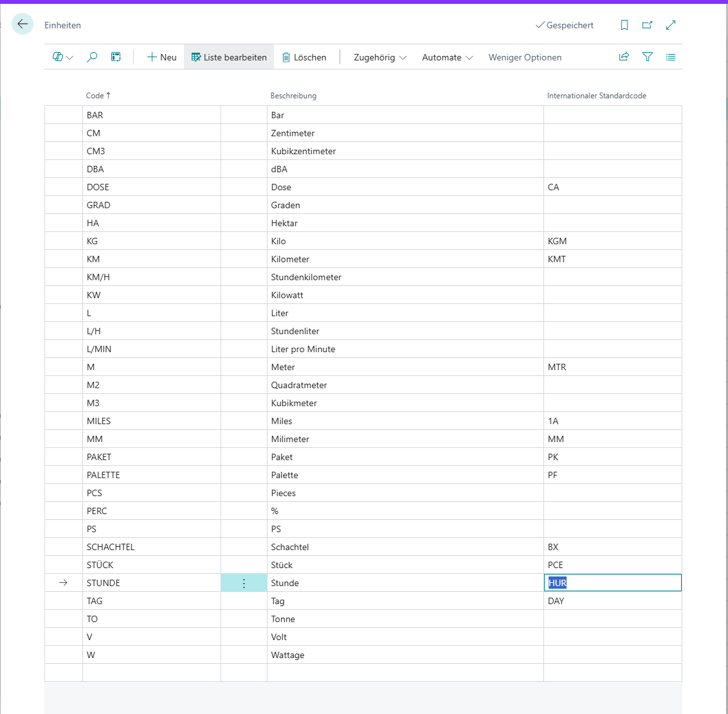Viewport: 728px width, 714px height.
Task: Open the Automate dropdown
Action: [446, 57]
